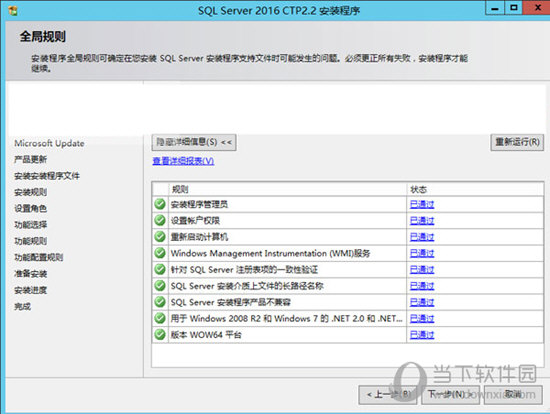Select 设置角色 step in sidebar

31,208
